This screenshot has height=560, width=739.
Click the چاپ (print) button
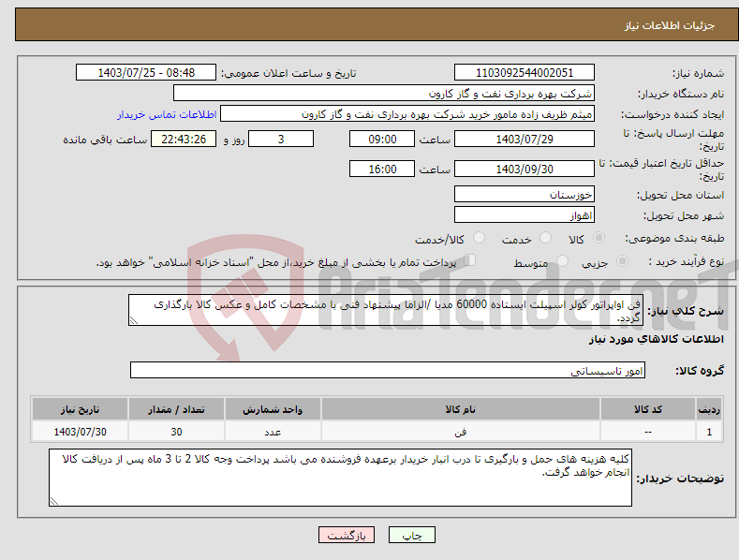click(411, 535)
